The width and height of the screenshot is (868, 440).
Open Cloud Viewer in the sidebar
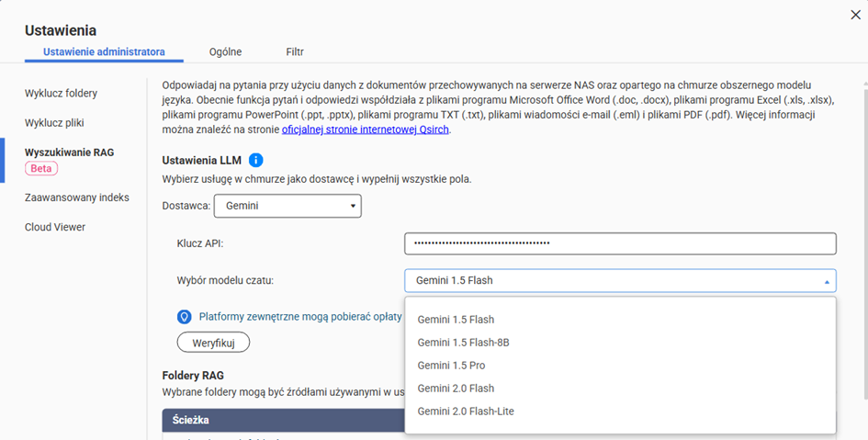coord(55,227)
